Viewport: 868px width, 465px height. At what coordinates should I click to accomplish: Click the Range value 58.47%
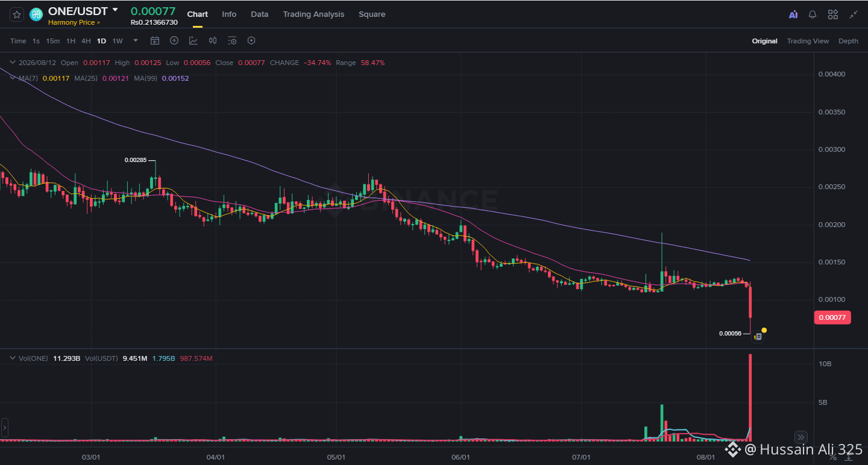(x=373, y=63)
